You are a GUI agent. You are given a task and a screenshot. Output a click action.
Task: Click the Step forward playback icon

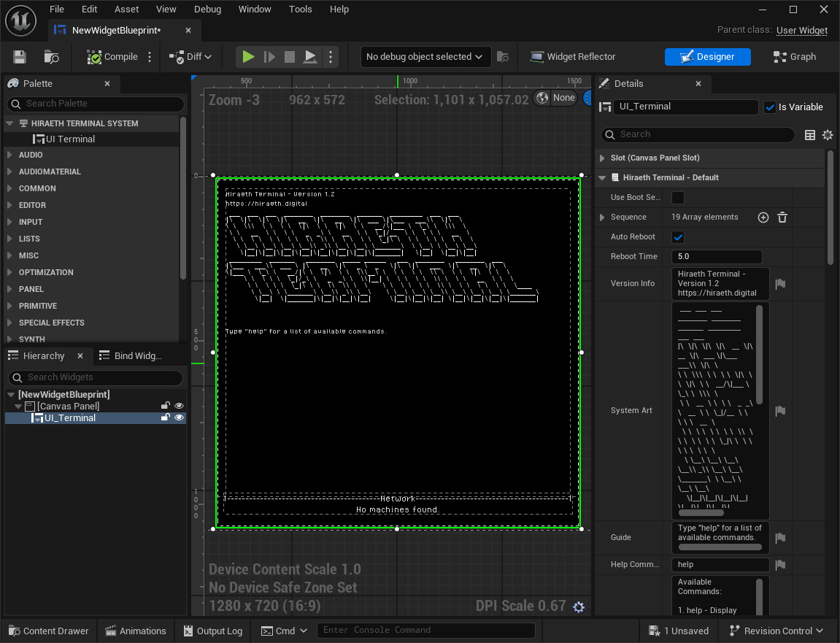pos(269,57)
